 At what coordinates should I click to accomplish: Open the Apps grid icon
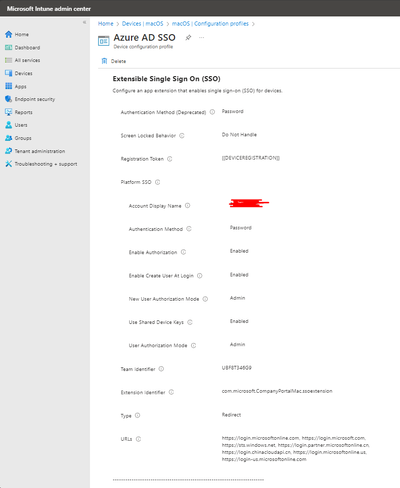pyautogui.click(x=9, y=86)
